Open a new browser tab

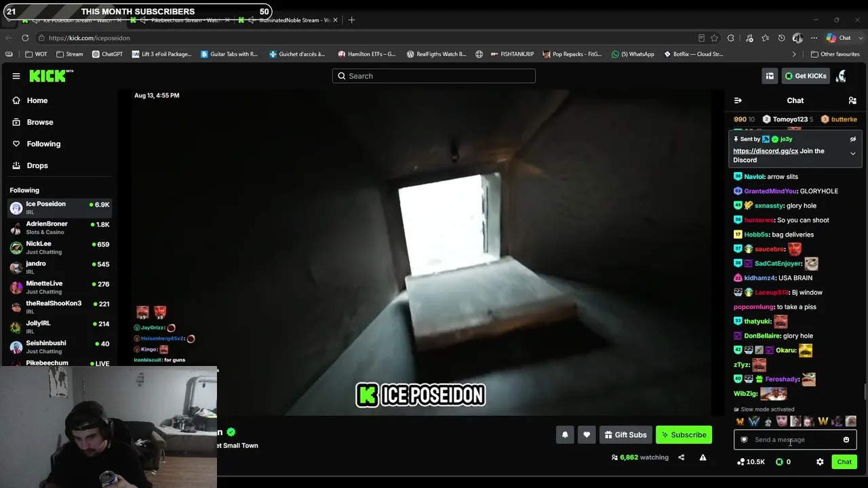[351, 20]
